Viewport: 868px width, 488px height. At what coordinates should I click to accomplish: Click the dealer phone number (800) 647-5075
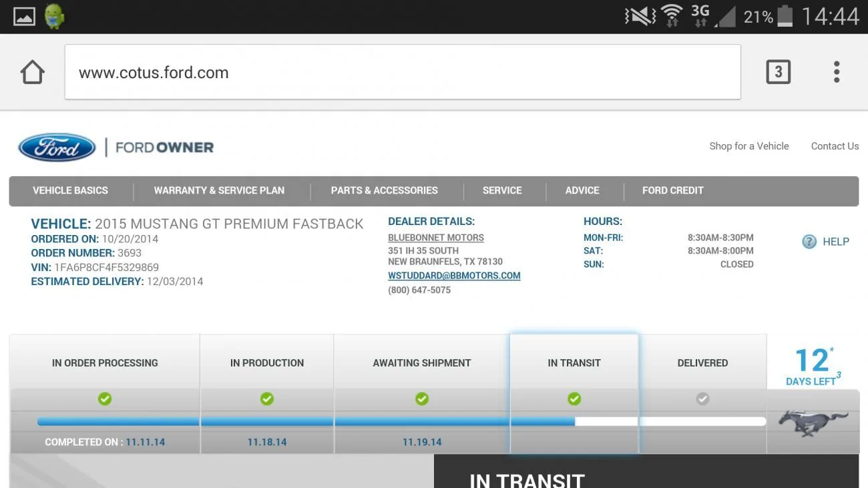419,290
